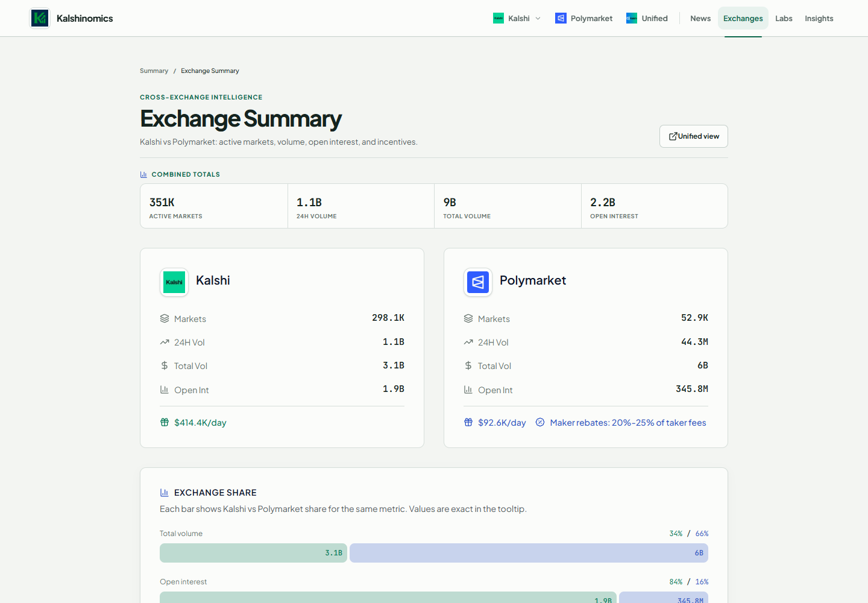Click the Polymarket card logo
This screenshot has height=603, width=868.
click(x=478, y=282)
